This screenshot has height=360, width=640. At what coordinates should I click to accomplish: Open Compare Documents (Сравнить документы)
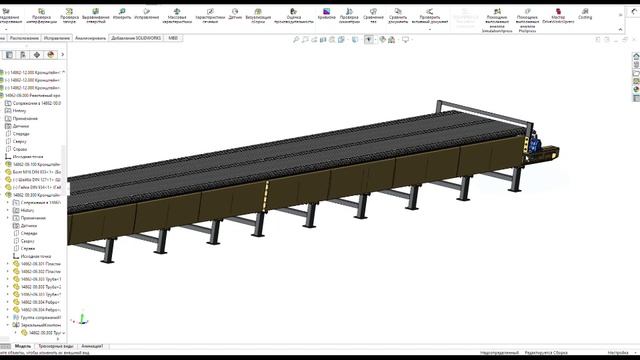point(398,16)
